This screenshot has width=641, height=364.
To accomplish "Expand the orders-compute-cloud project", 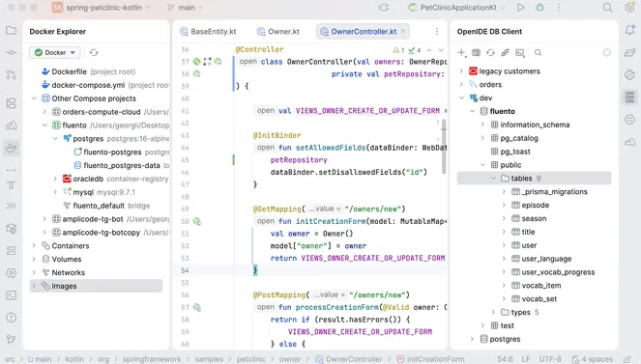I will [44, 112].
